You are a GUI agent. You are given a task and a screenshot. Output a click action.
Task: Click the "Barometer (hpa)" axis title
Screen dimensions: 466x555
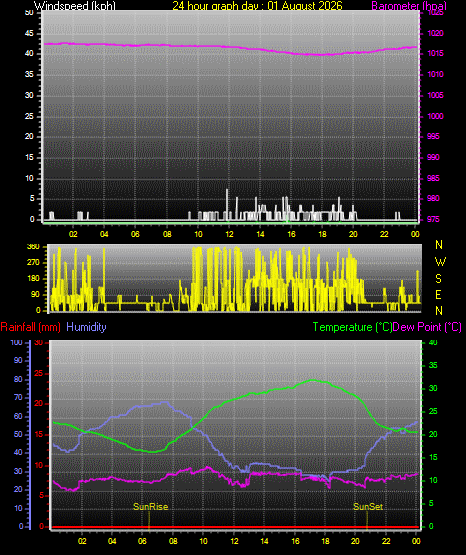point(409,6)
